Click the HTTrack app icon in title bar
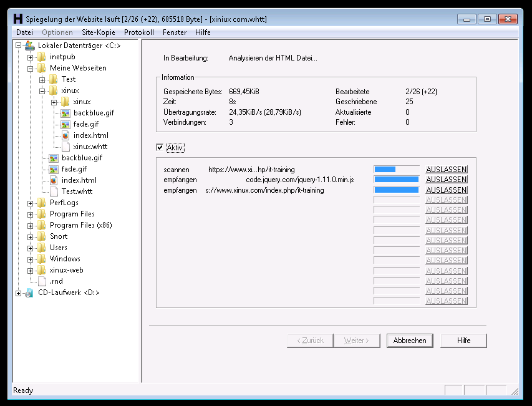Image resolution: width=532 pixels, height=406 pixels. tap(18, 19)
